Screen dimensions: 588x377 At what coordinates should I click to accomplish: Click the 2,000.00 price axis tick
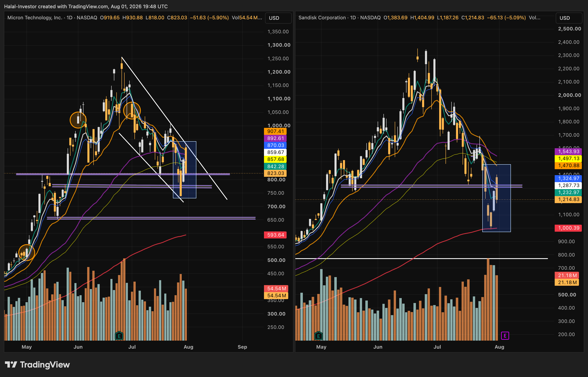click(x=569, y=95)
